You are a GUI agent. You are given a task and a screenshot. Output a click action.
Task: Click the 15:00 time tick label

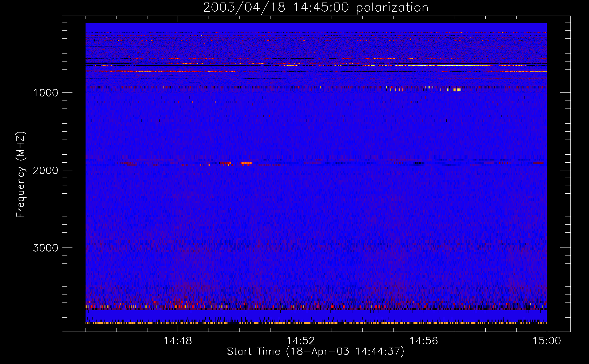[547, 341]
